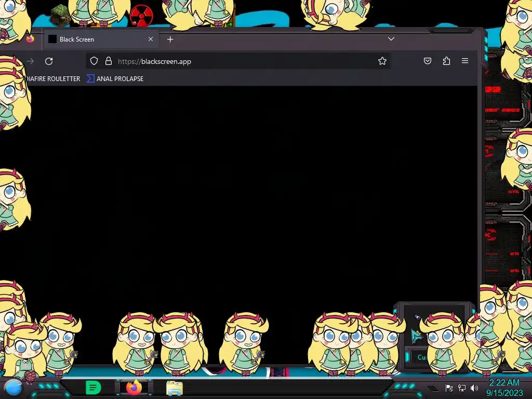Open the Action Center flag tray icon

(449, 388)
